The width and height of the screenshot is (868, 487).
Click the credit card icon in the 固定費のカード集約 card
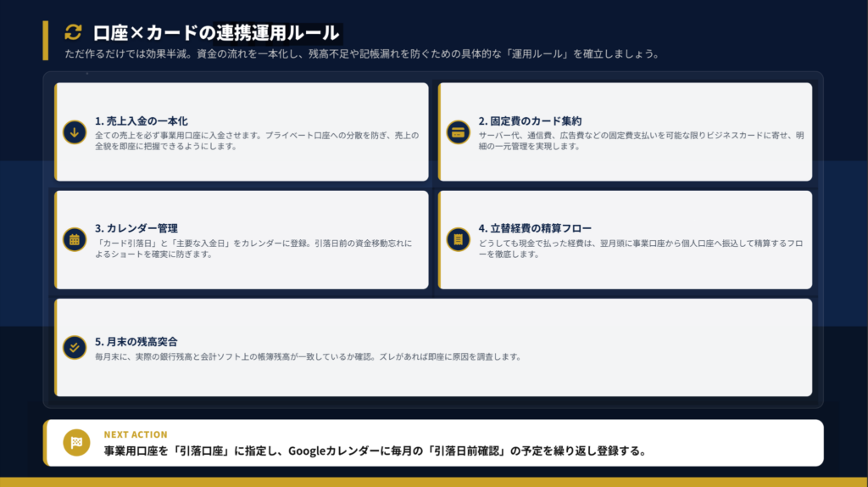tap(459, 132)
